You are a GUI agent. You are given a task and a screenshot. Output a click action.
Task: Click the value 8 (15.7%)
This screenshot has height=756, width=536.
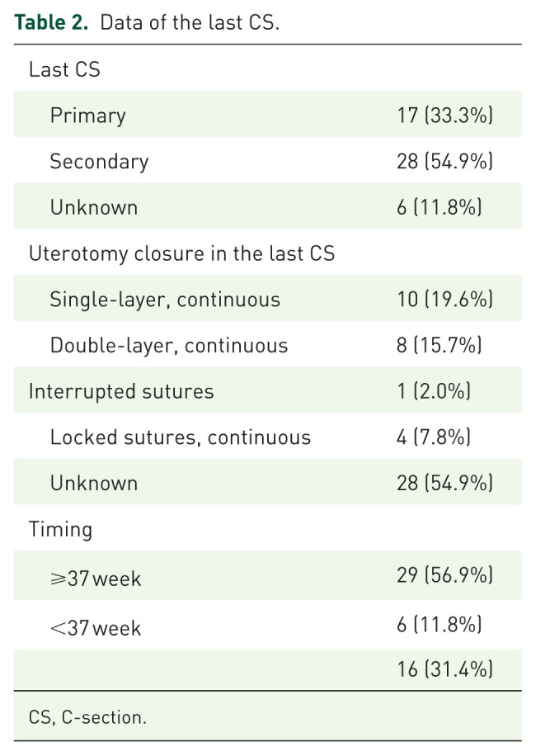pyautogui.click(x=440, y=345)
